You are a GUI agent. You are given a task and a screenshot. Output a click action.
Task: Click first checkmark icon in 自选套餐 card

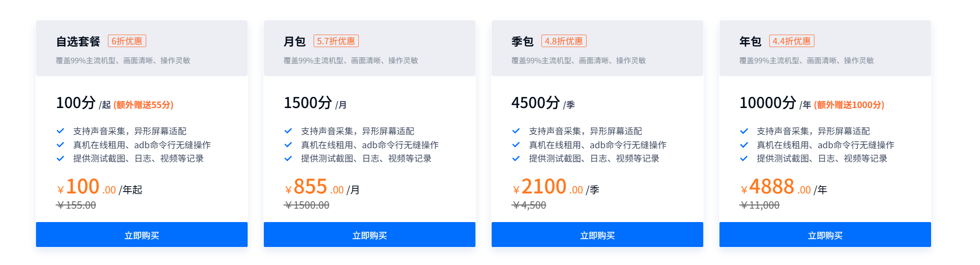point(60,131)
